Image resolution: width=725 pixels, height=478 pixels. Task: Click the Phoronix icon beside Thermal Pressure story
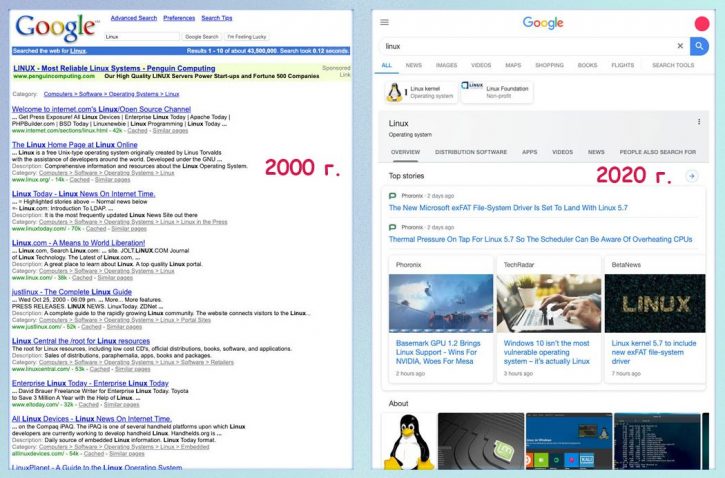(393, 227)
